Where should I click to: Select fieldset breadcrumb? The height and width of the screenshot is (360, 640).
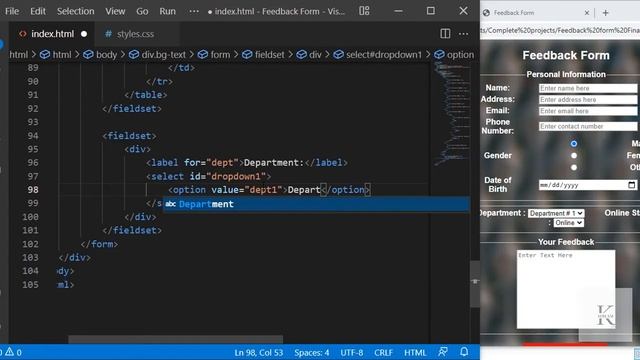pyautogui.click(x=263, y=54)
